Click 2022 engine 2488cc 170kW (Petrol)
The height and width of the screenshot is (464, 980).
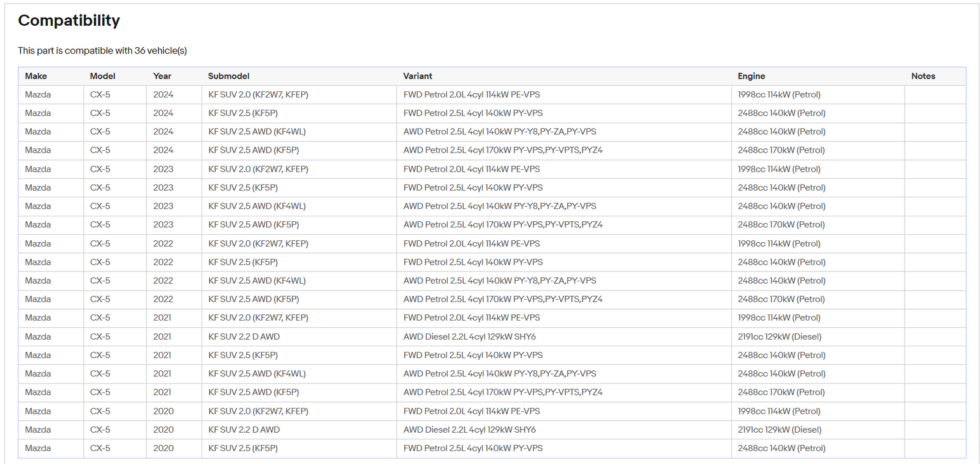(782, 299)
